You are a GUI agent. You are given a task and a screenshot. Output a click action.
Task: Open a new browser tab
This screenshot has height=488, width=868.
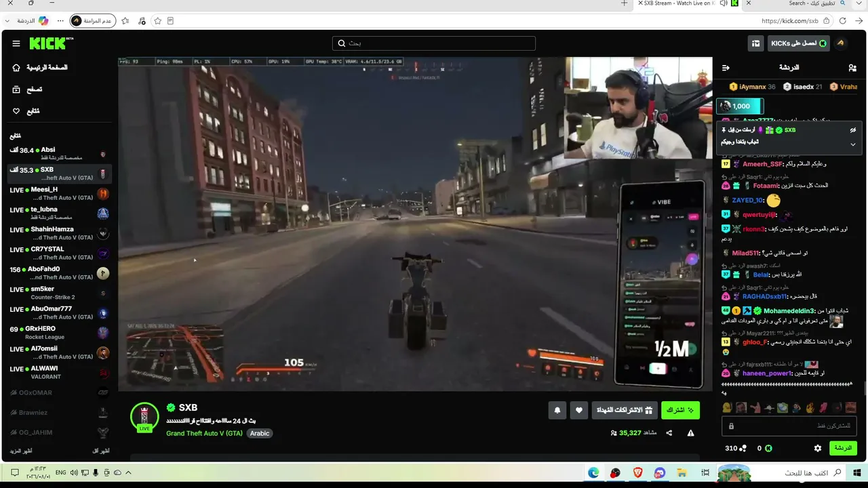pyautogui.click(x=625, y=3)
